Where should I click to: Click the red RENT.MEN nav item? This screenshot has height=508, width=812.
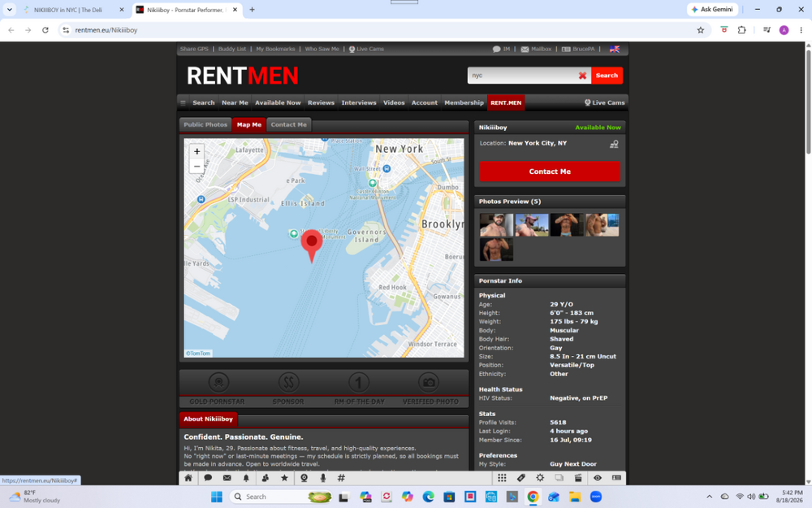tap(506, 102)
